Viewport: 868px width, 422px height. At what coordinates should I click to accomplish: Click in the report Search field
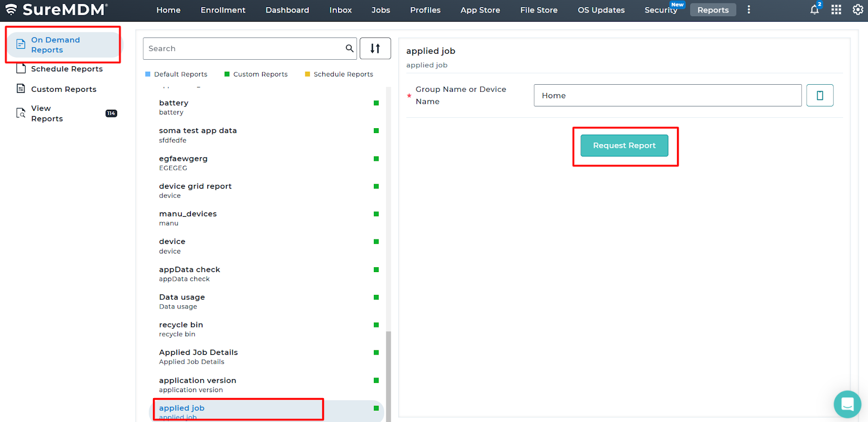(x=244, y=48)
